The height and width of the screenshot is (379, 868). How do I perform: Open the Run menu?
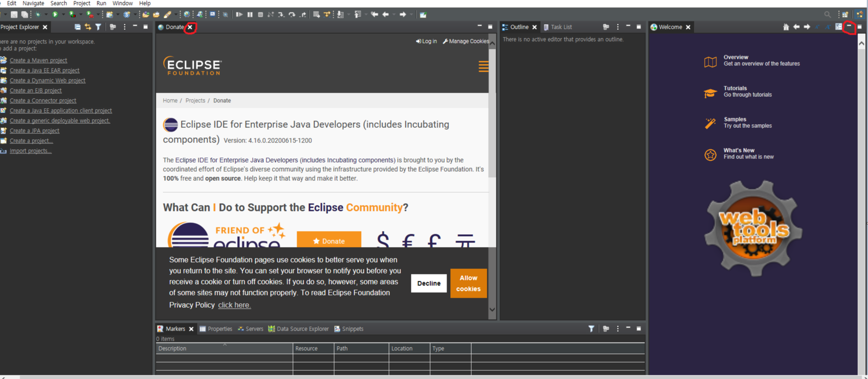pyautogui.click(x=101, y=3)
